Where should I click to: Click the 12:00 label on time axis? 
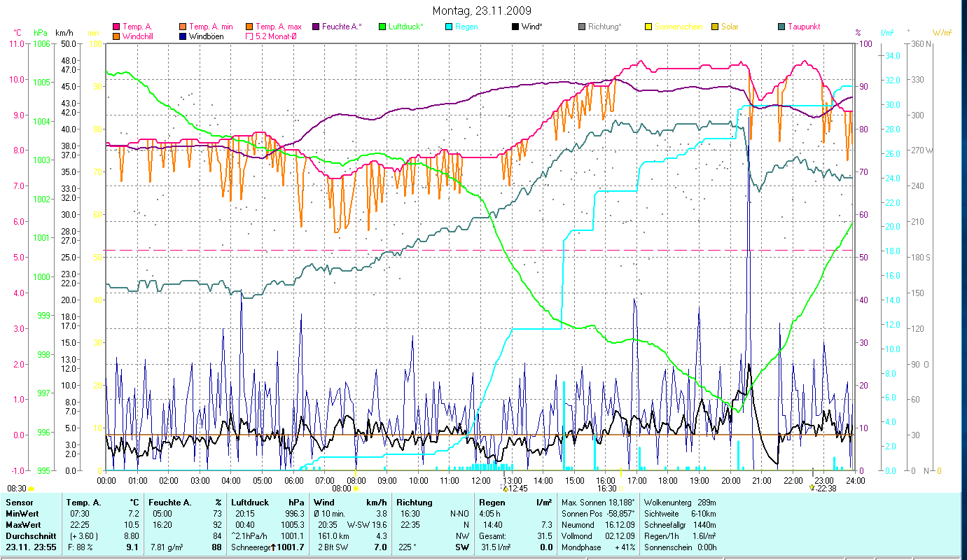[x=482, y=480]
